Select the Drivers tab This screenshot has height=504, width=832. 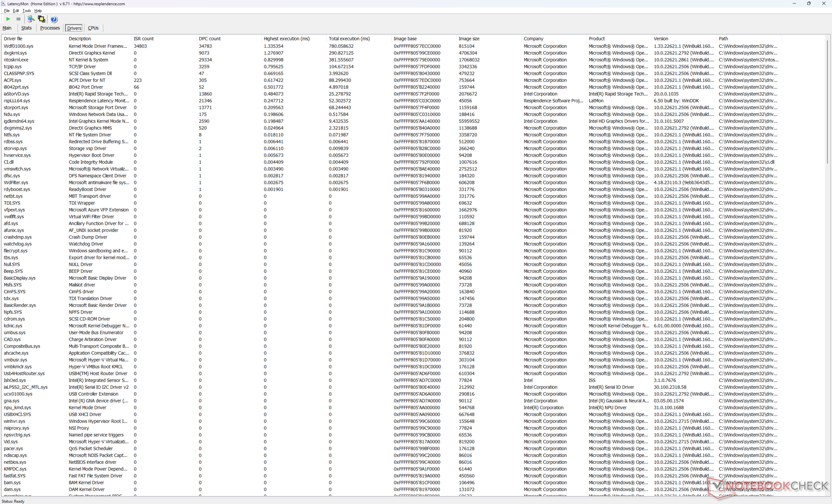tap(74, 28)
